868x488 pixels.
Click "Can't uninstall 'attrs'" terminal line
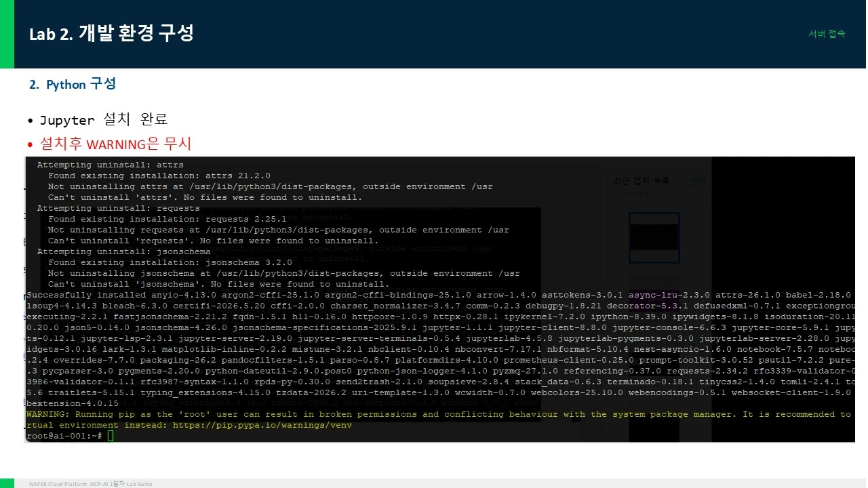(x=205, y=197)
